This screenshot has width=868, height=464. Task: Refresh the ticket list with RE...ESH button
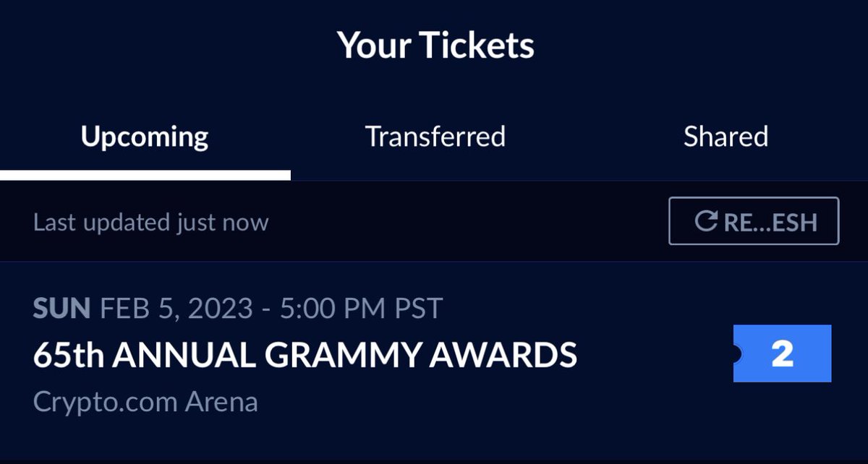(x=754, y=221)
